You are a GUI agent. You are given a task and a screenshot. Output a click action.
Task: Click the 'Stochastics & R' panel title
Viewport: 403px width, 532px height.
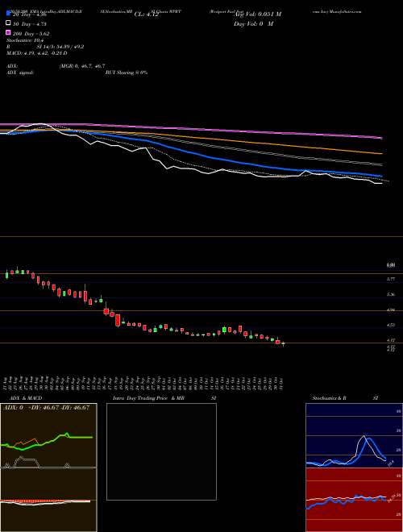pos(330,398)
